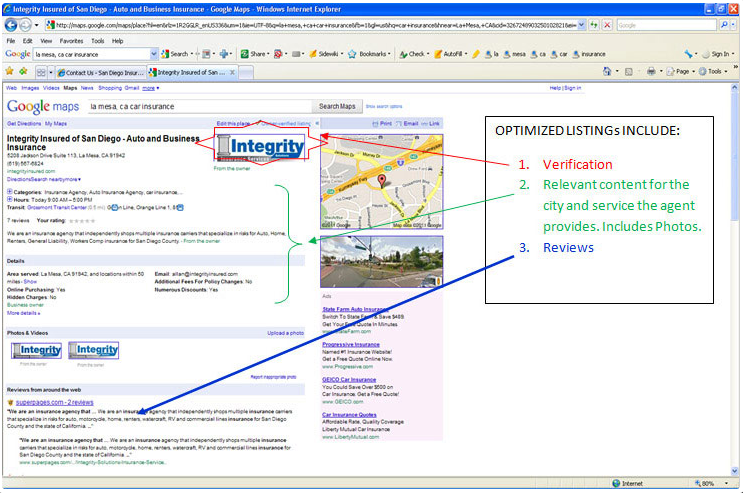Image resolution: width=743 pixels, height=493 pixels.
Task: Click the street view photo thumbnail
Action: pyautogui.click(x=381, y=262)
